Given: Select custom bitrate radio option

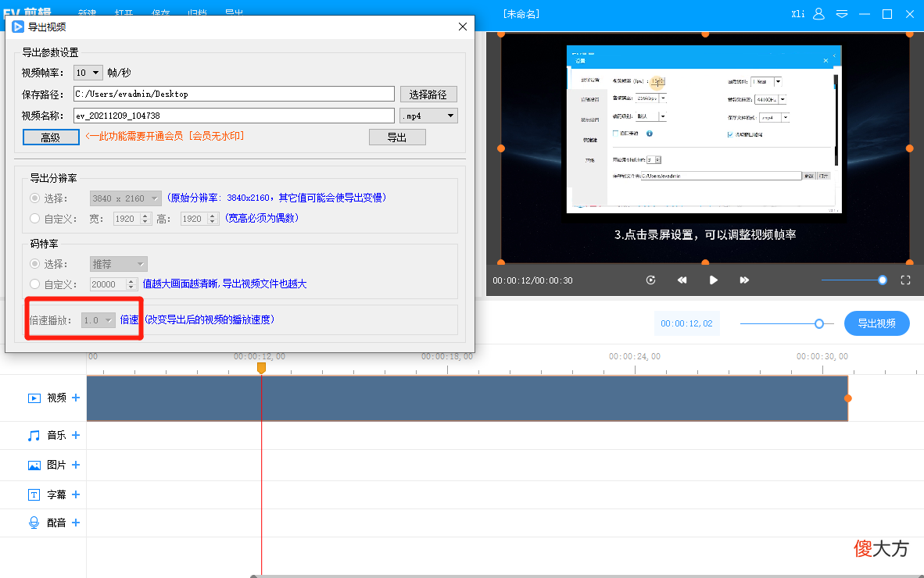Looking at the screenshot, I should pos(34,284).
